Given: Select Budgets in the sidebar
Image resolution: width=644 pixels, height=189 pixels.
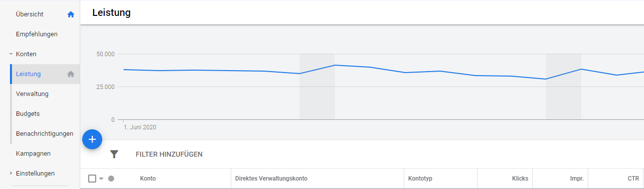Looking at the screenshot, I should [28, 114].
